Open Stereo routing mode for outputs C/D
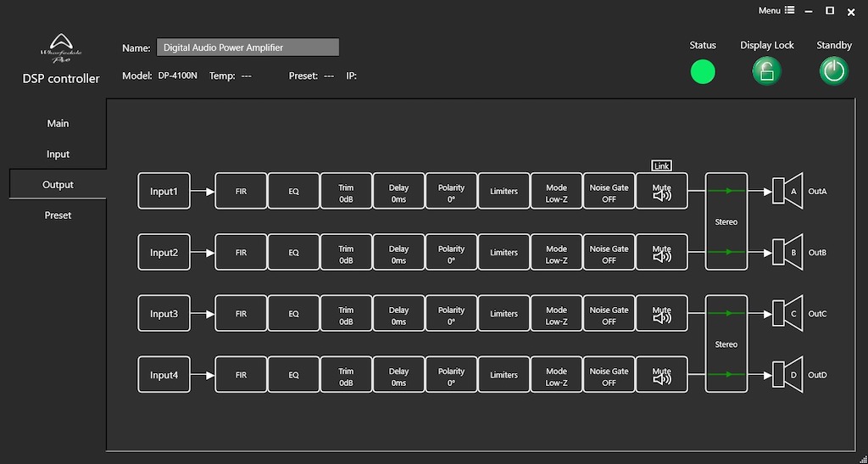This screenshot has width=868, height=464. 726,344
